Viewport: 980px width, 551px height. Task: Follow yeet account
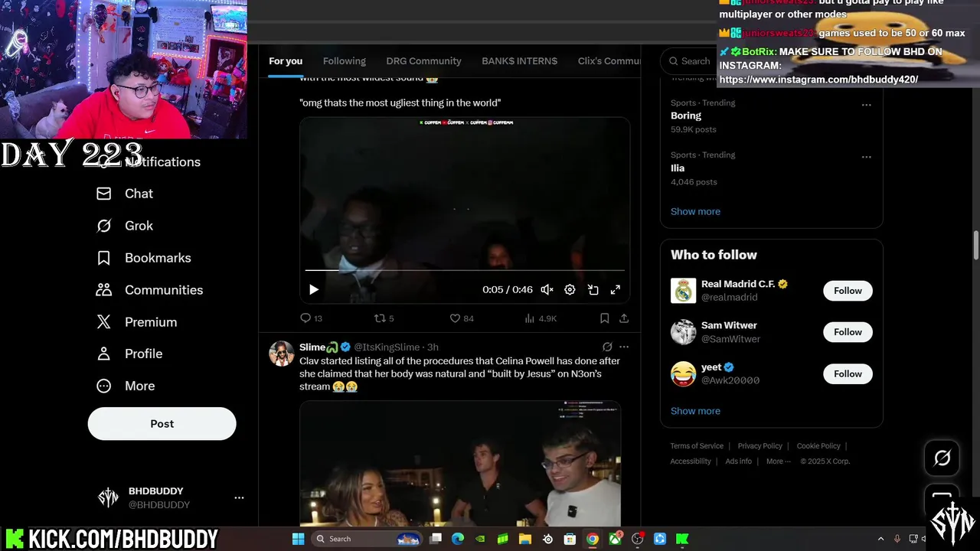[x=848, y=373]
